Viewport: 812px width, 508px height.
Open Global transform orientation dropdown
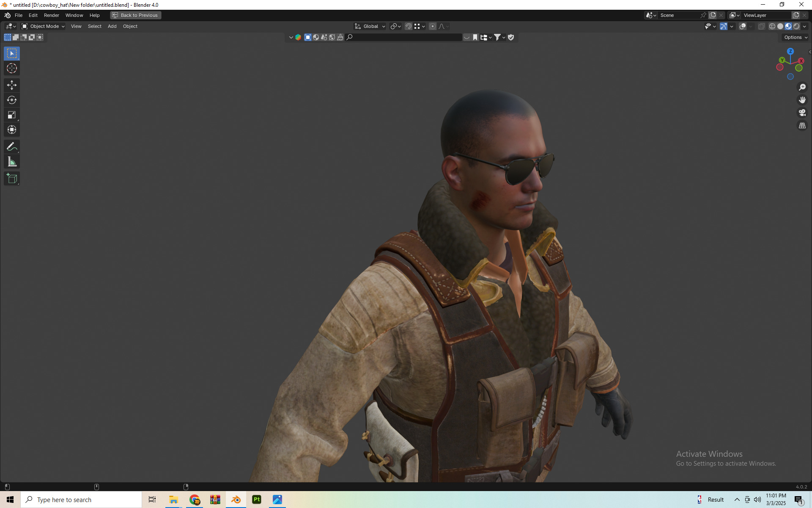point(370,26)
